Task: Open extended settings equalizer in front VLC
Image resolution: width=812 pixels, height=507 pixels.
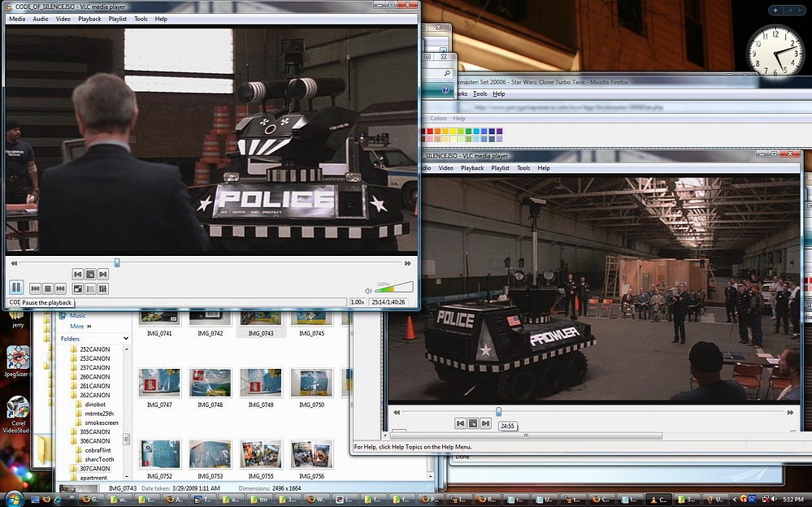Action: [x=103, y=288]
